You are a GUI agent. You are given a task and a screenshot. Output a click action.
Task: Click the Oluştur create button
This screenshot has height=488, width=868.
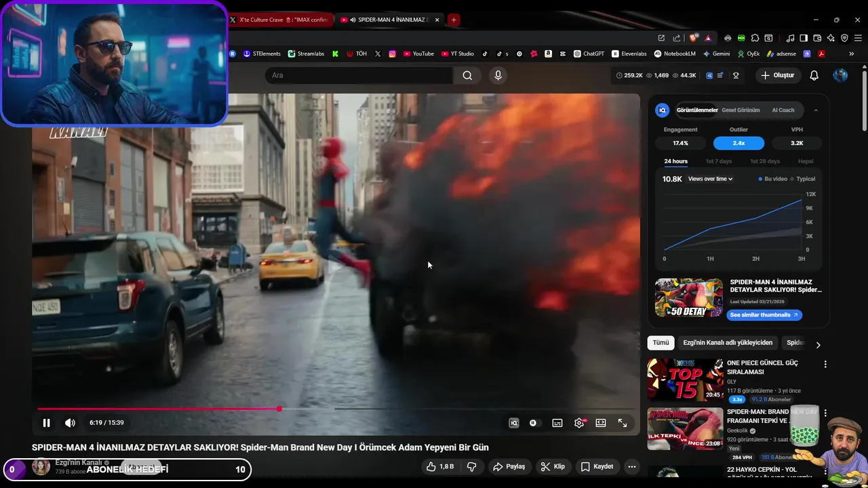pos(777,75)
